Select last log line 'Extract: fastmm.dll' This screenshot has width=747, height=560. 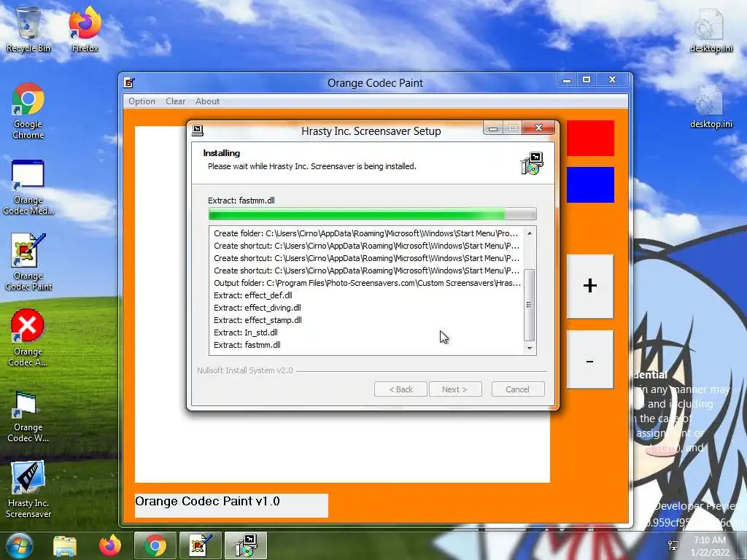click(247, 345)
